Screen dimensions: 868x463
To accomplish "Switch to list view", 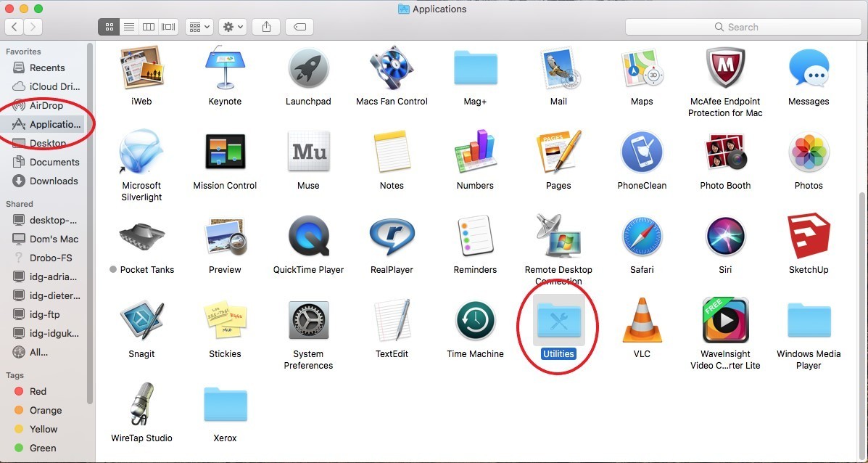I will [x=129, y=27].
